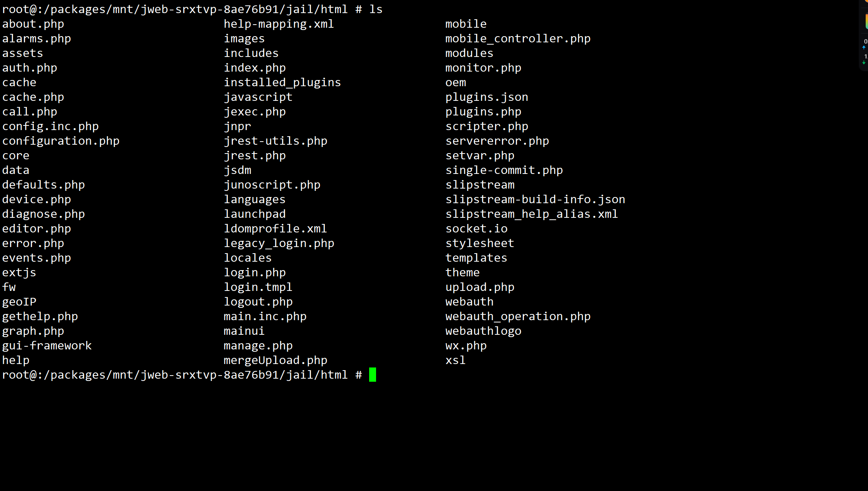Click the slipstream_help_alias.xml filename

point(532,214)
